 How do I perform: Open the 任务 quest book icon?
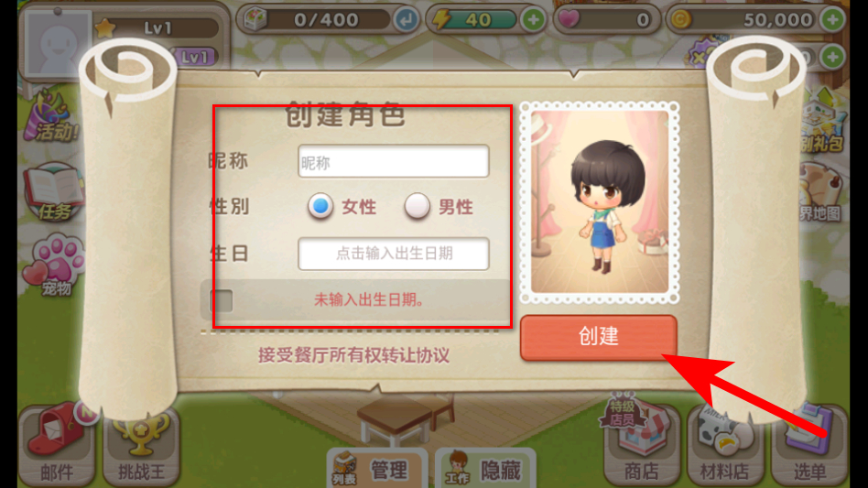click(53, 191)
